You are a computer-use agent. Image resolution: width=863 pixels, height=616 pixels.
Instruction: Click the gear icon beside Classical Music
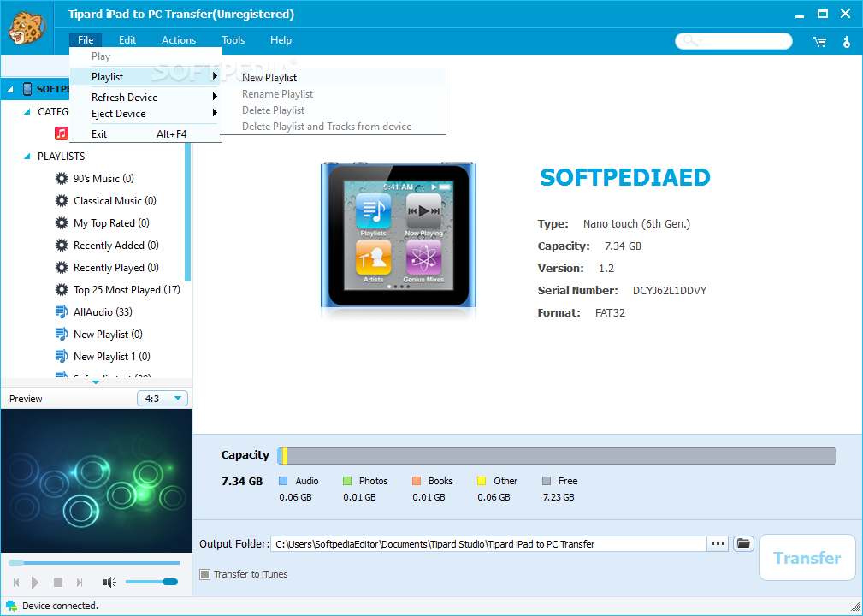pyautogui.click(x=62, y=201)
